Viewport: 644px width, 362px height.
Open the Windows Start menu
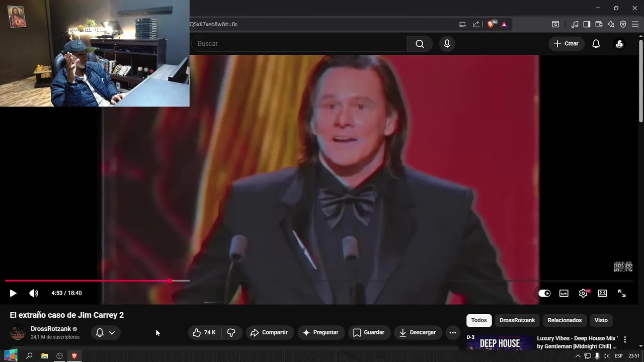tap(11, 356)
